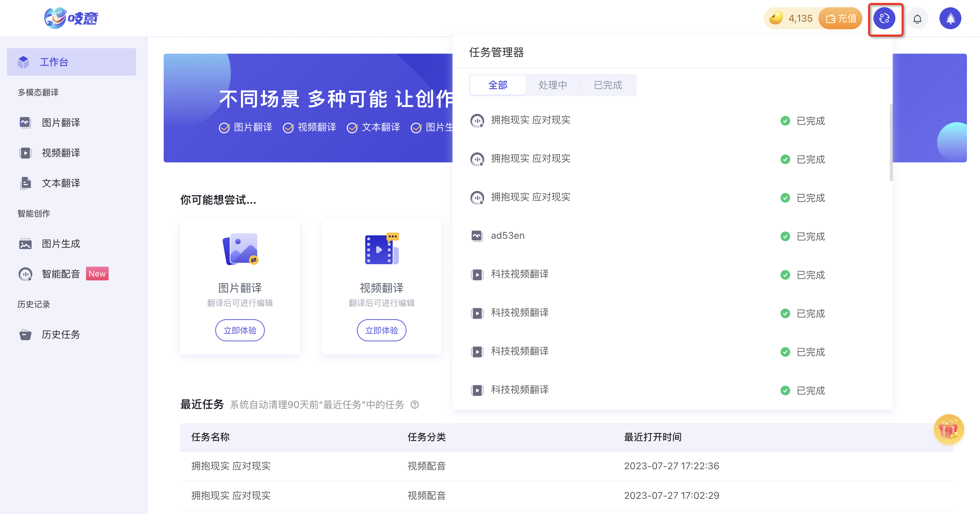
Task: Open 视频翻译 in the sidebar
Action: tap(61, 153)
